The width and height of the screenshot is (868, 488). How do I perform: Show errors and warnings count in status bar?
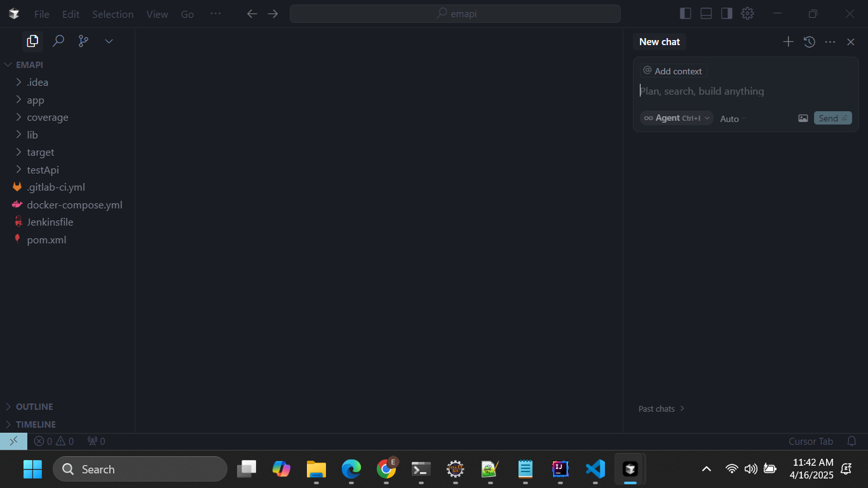[54, 441]
